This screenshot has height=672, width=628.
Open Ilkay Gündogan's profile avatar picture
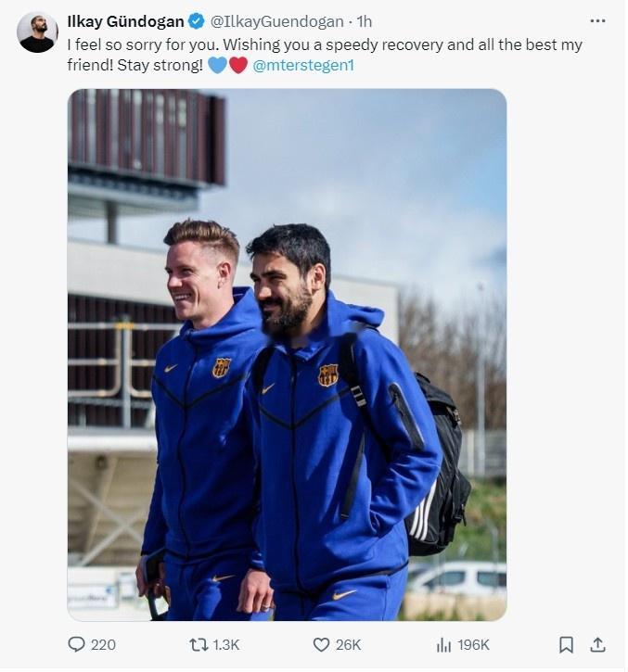37,32
